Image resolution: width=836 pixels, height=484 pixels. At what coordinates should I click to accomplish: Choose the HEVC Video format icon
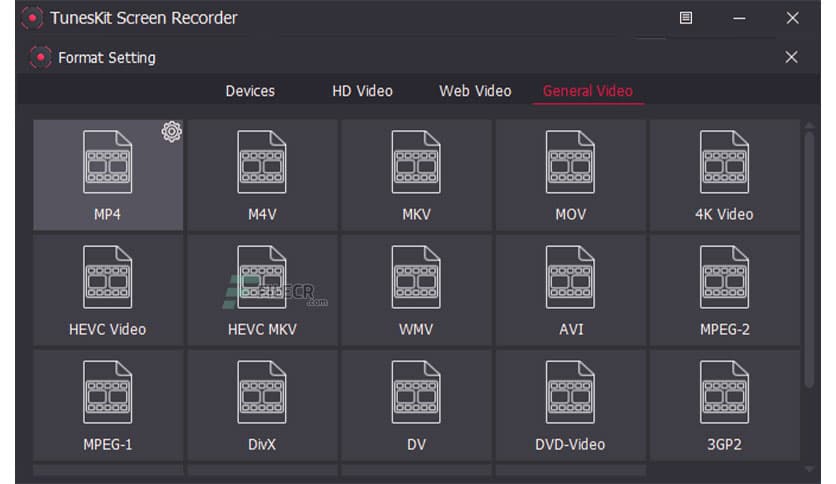click(107, 277)
